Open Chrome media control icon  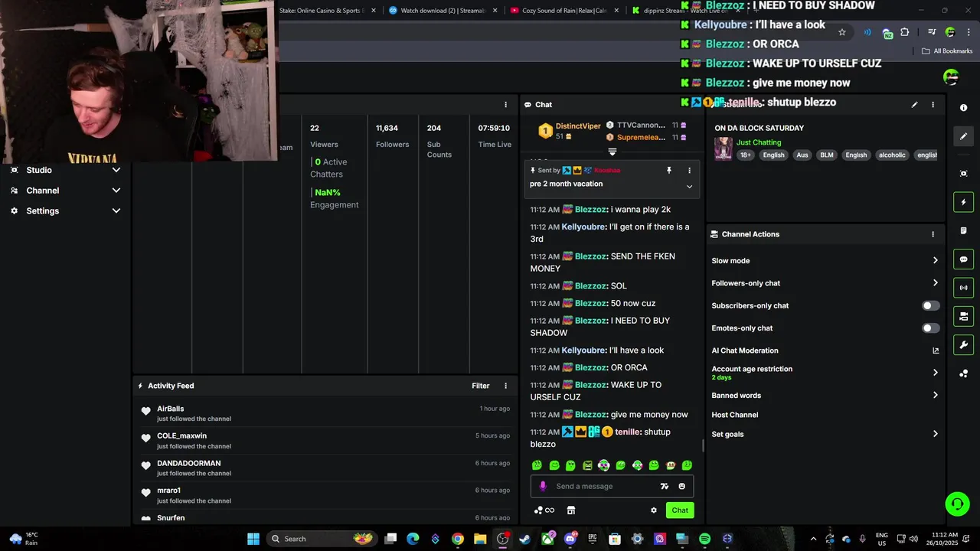pos(932,32)
